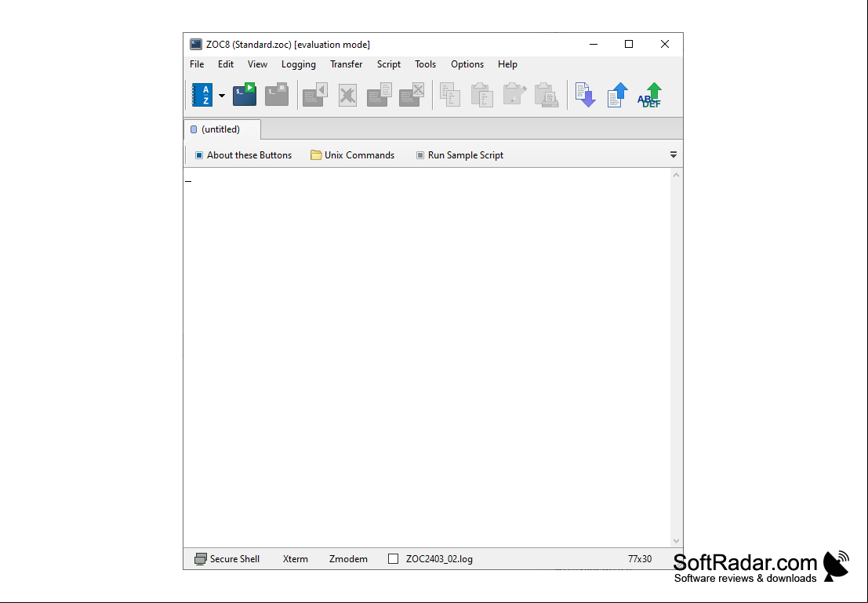Image resolution: width=868 pixels, height=603 pixels.
Task: Maximize the ZOC8 window
Action: [629, 44]
